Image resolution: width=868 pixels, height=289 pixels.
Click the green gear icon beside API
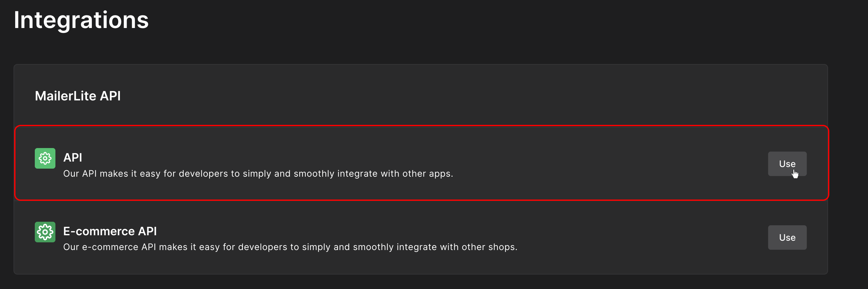tap(45, 158)
